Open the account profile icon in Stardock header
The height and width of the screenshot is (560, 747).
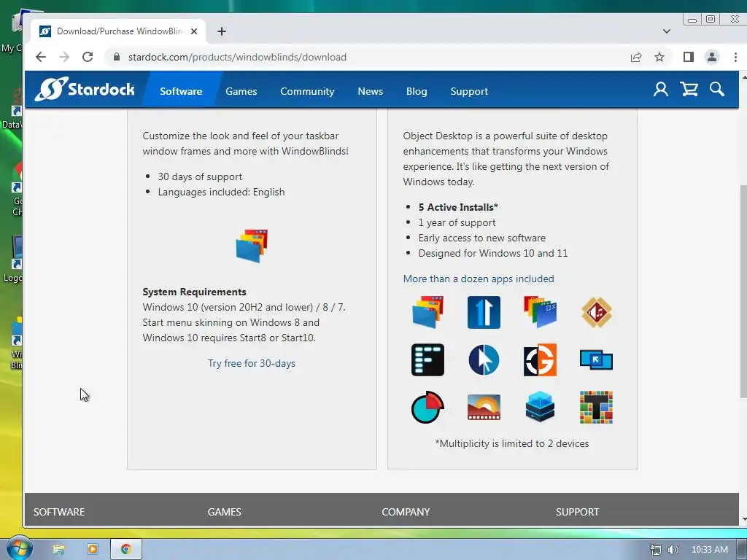(x=660, y=89)
